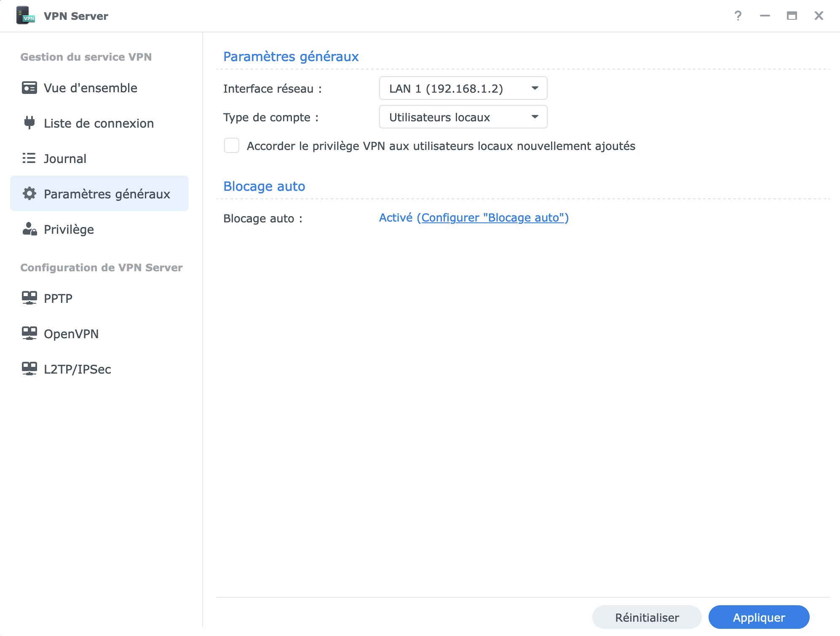Minimize the VPN Server window
The width and height of the screenshot is (840, 636).
point(765,16)
